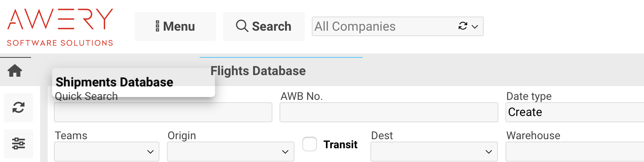Open the Origin dropdown

[x=231, y=152]
